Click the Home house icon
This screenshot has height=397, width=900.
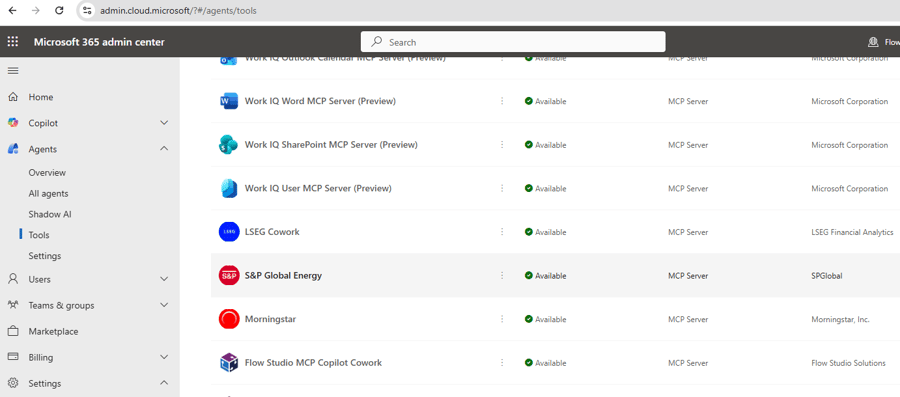pos(13,97)
